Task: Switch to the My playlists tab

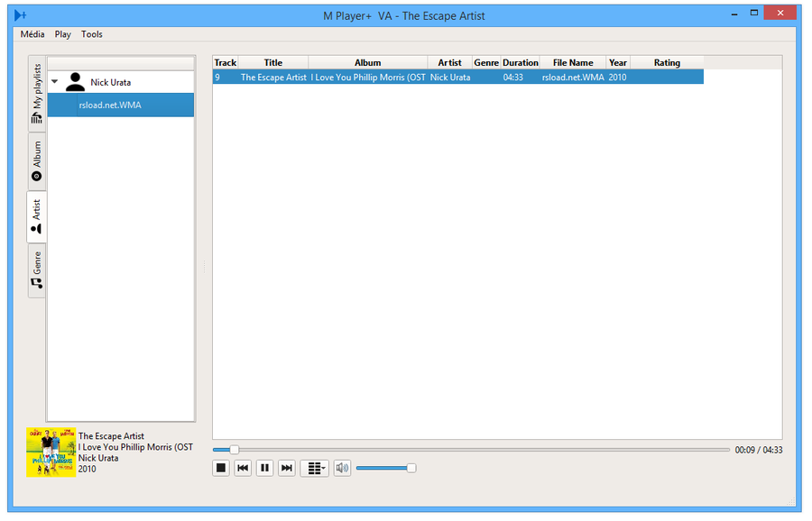Action: click(x=37, y=94)
